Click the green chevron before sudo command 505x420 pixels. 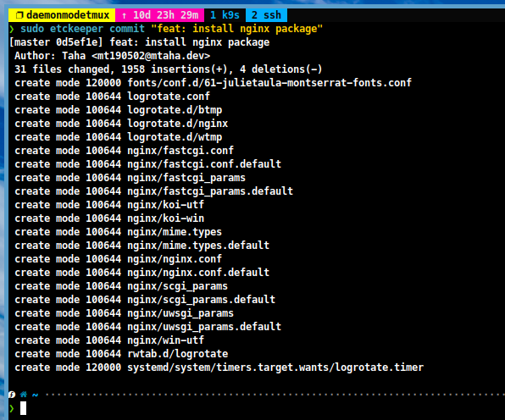pyautogui.click(x=12, y=29)
